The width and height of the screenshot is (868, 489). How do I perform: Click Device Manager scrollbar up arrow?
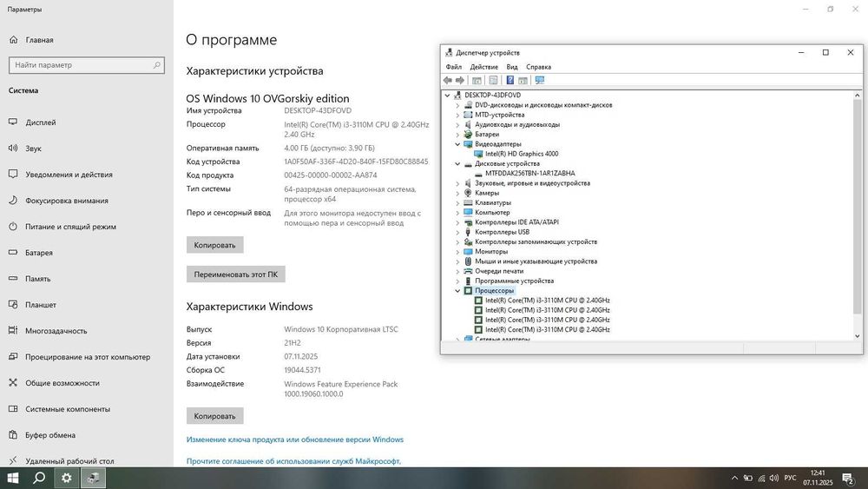pos(857,96)
